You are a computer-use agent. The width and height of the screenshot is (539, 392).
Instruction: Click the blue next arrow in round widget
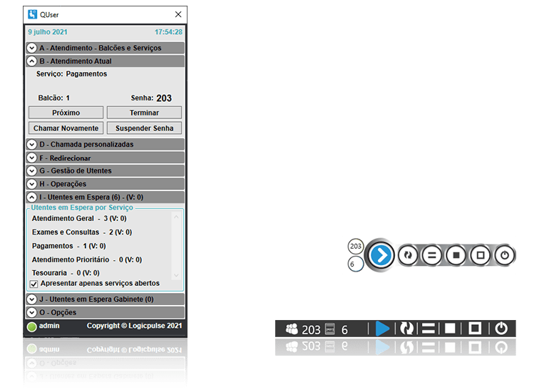coord(381,254)
